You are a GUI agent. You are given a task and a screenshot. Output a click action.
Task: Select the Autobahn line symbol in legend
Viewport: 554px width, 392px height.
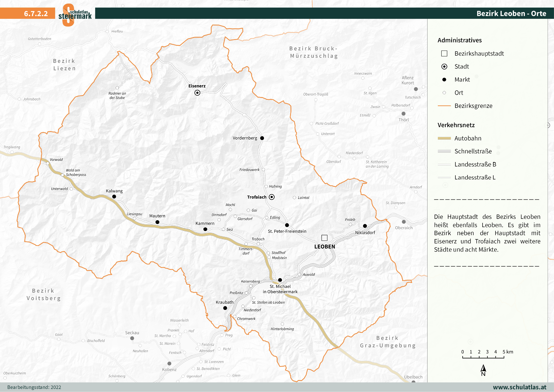(444, 138)
